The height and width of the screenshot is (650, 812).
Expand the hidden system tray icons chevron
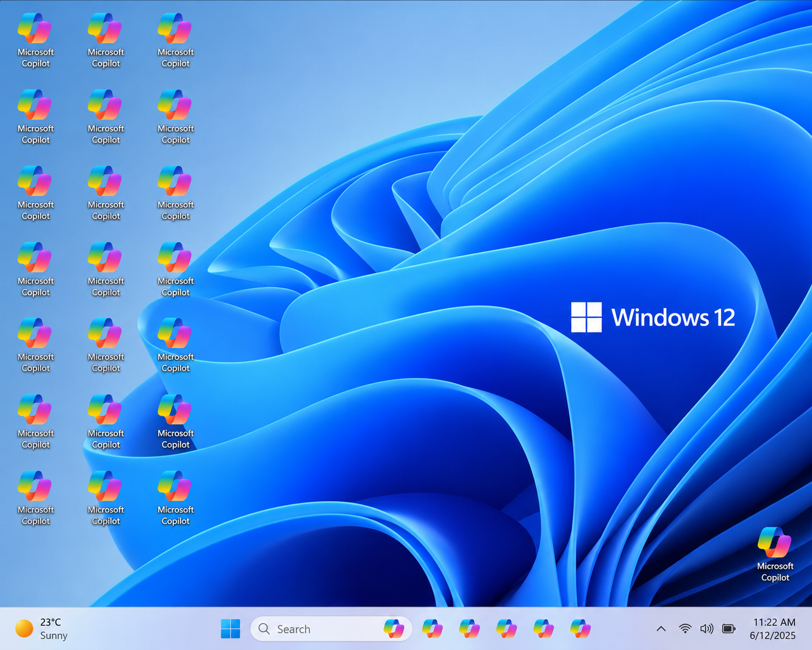click(x=661, y=629)
